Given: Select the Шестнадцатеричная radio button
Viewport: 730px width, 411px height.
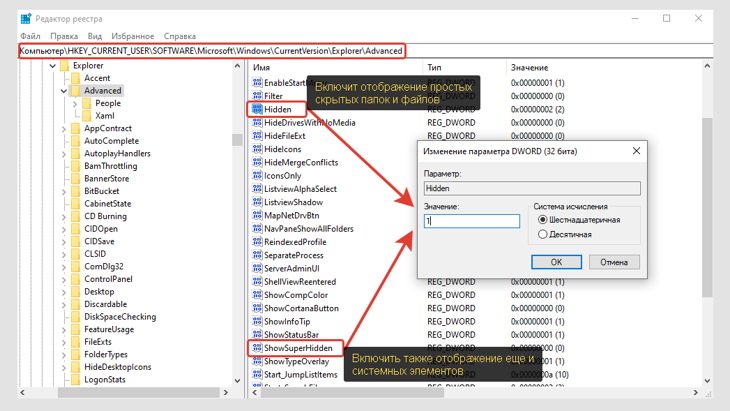Looking at the screenshot, I should click(542, 220).
